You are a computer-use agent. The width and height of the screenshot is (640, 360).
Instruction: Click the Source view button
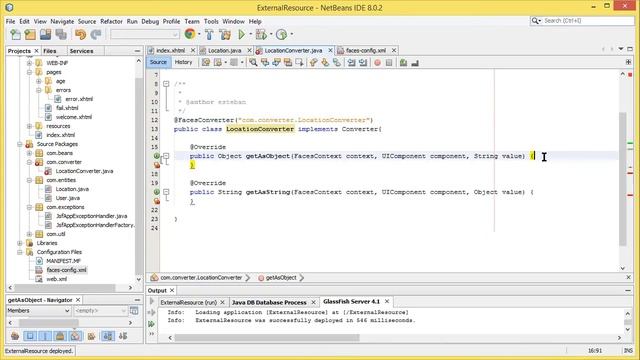coord(158,62)
